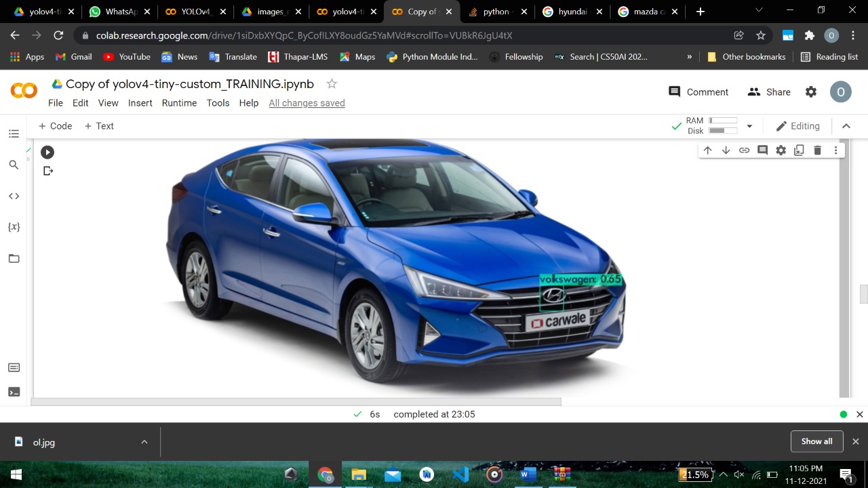Open the Runtime menu
This screenshot has width=868, height=488.
tap(179, 103)
